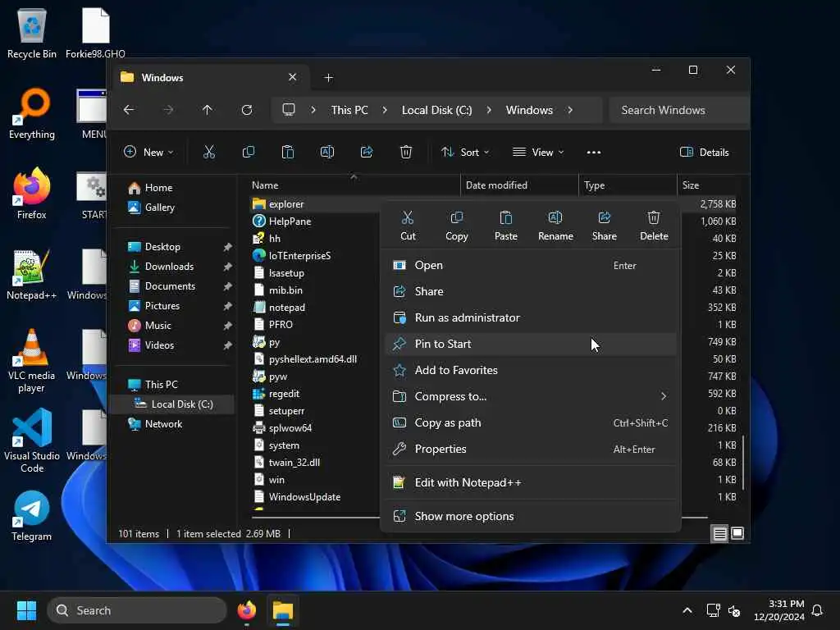Screen dimensions: 840x630
Task: Open Properties from the context menu
Action: (x=531, y=449)
